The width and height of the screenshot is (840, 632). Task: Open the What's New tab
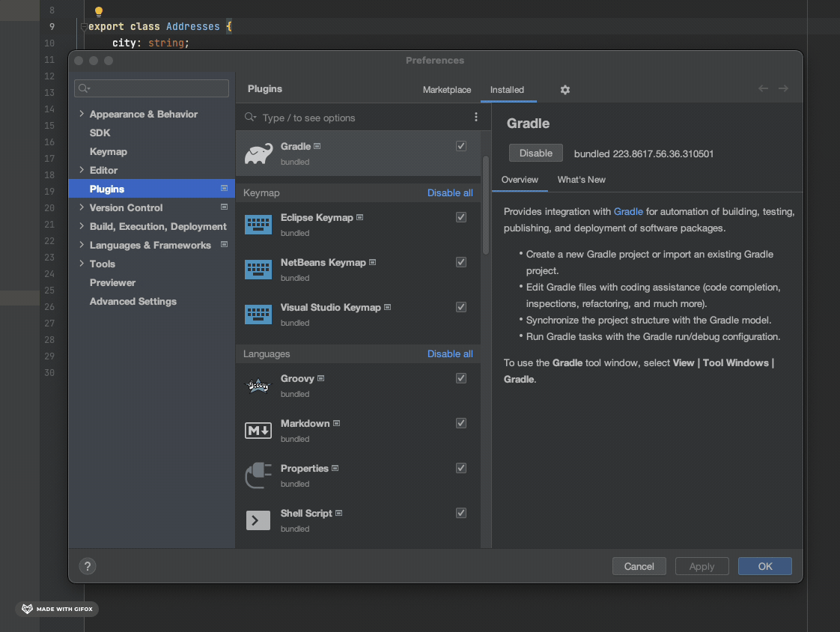[581, 180]
